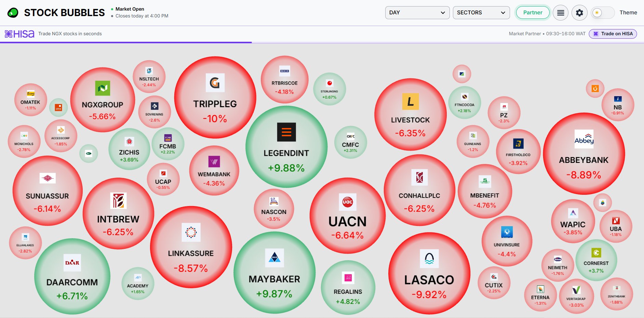644x318 pixels.
Task: Click the ACCESSCORP -1.85% bubble label
Action: click(61, 141)
